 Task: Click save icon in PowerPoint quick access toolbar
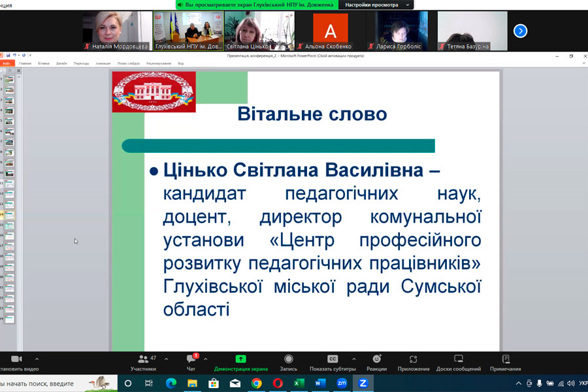[x=8, y=55]
